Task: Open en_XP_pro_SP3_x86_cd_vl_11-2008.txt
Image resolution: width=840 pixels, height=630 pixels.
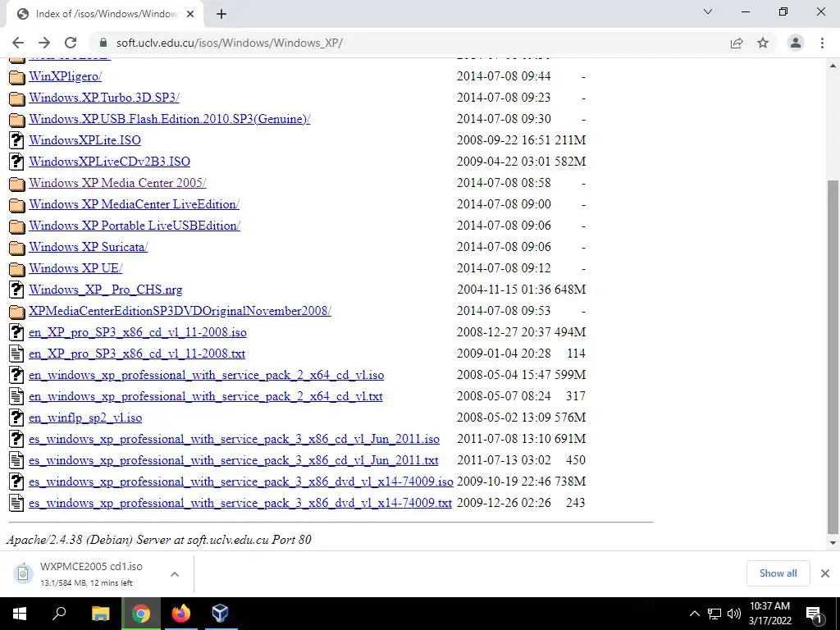Action: click(x=137, y=354)
